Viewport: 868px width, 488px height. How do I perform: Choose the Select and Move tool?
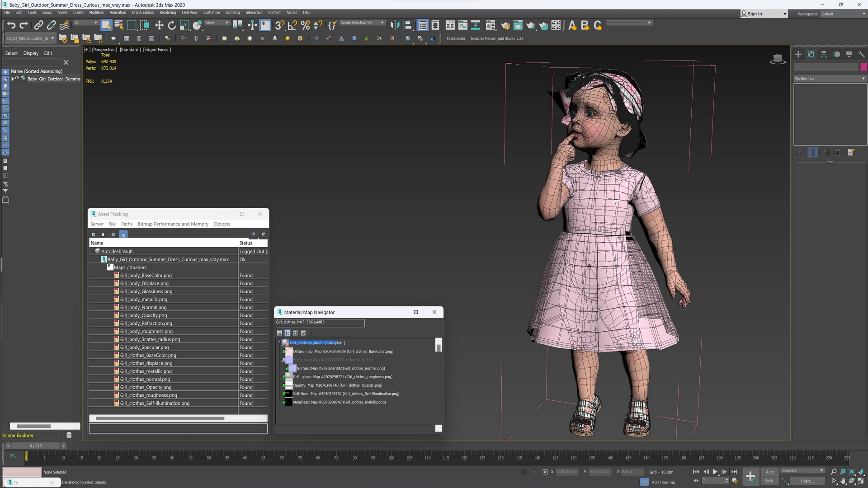click(159, 25)
